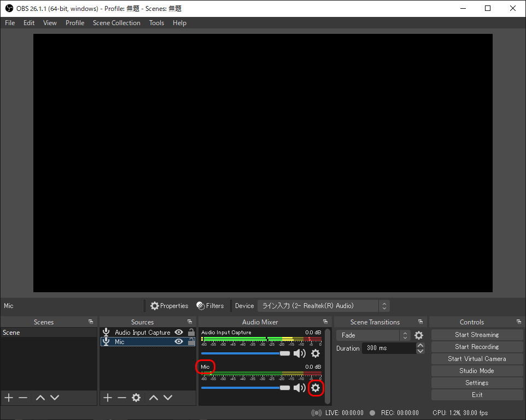Open the Audio Input Capture mixer gear menu
The image size is (526, 420).
point(315,353)
